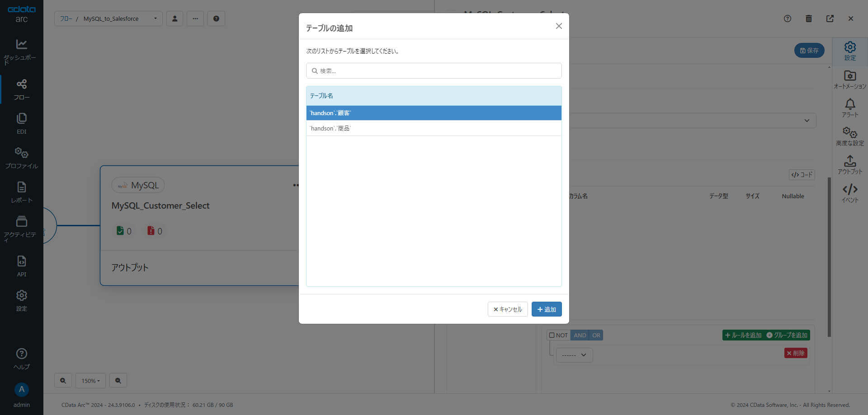Select the OR filter operator
868x415 pixels.
[596, 335]
